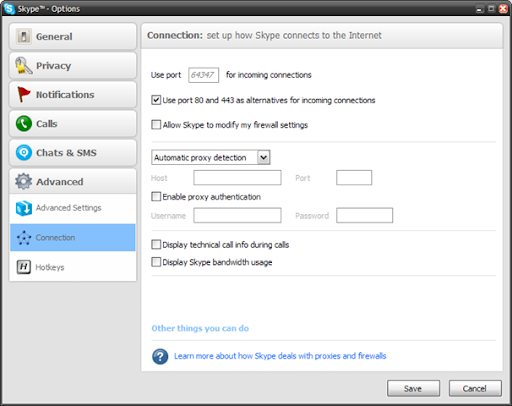Open link about proxies and firewalls
Image resolution: width=512 pixels, height=406 pixels.
point(280,356)
